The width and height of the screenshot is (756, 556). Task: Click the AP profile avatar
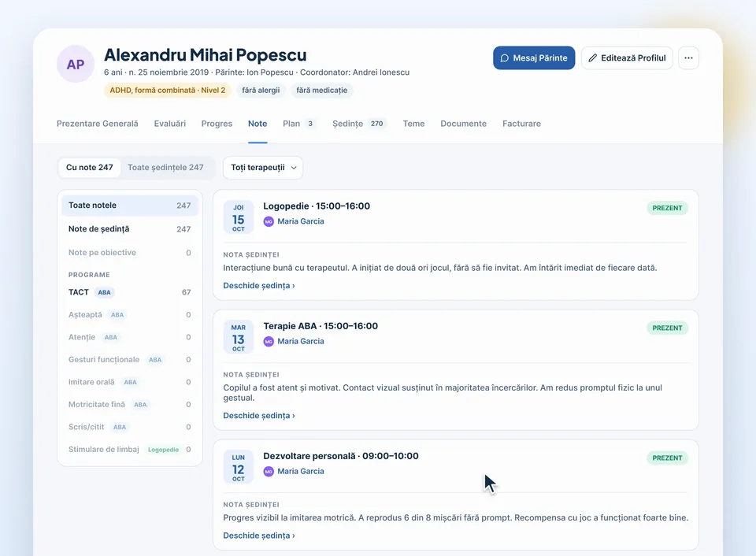tap(76, 64)
